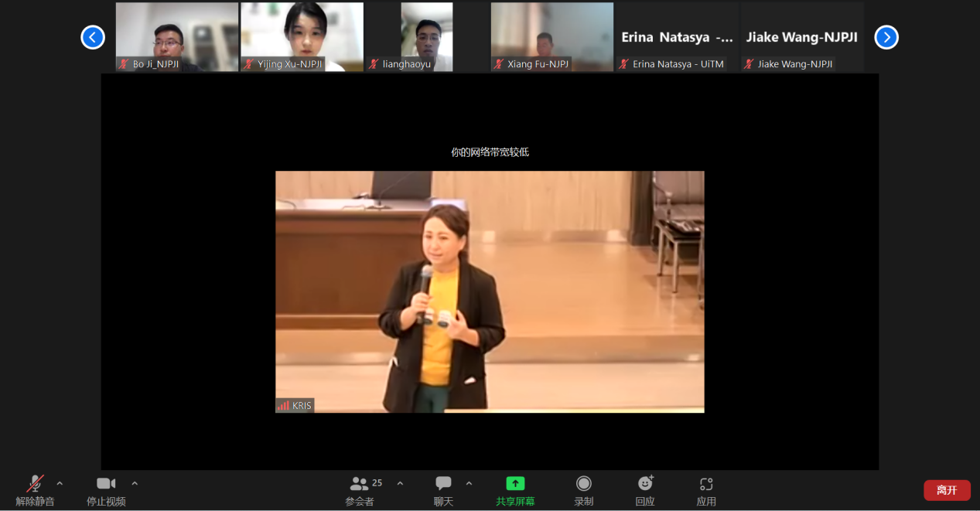Expand video options arrow beside camera
The image size is (980, 511).
coord(135,484)
